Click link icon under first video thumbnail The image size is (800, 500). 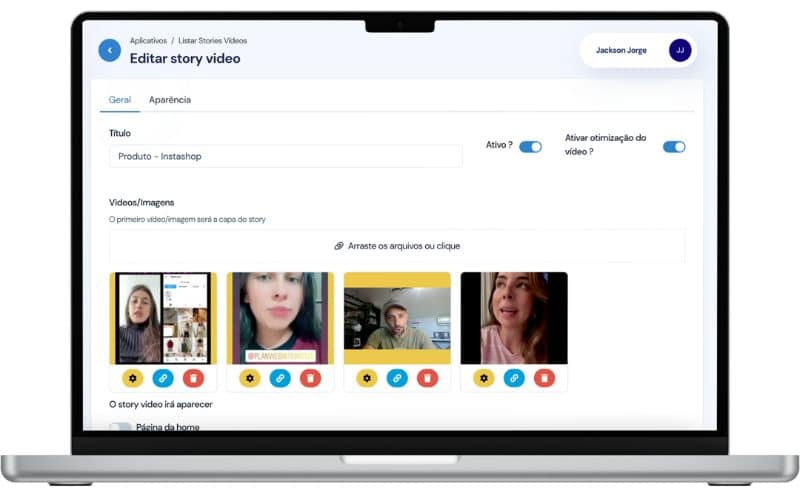coord(163,378)
